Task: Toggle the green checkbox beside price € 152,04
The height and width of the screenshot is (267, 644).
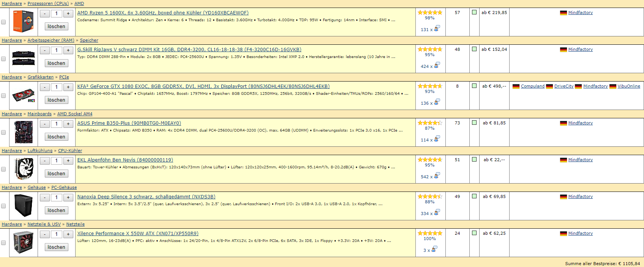Action: pyautogui.click(x=474, y=49)
